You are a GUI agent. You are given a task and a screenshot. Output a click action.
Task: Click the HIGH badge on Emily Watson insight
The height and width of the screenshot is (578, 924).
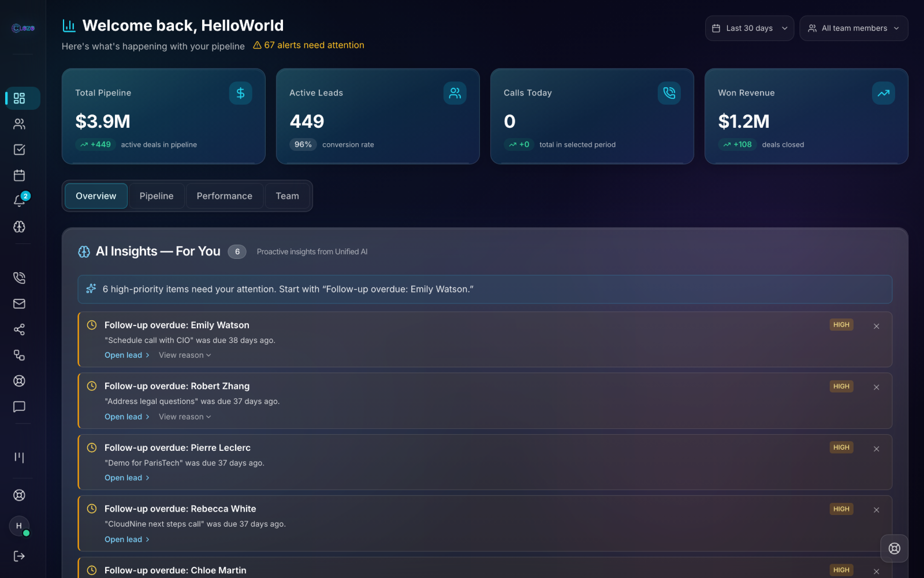841,325
